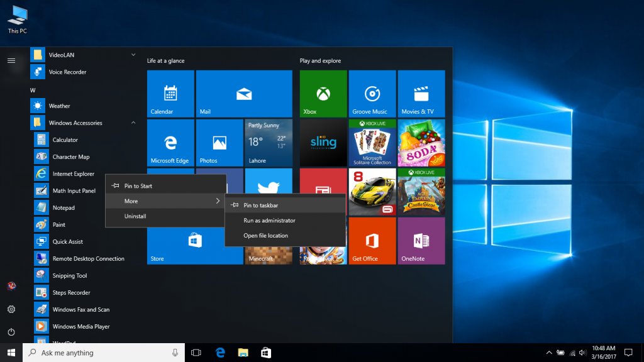Image resolution: width=644 pixels, height=362 pixels.
Task: Show hidden system tray icons
Action: (x=549, y=353)
